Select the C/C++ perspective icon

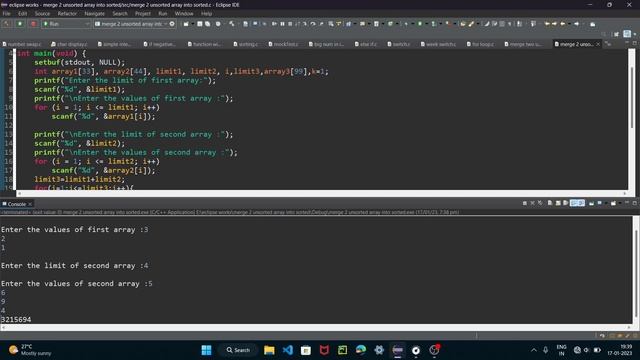(627, 34)
